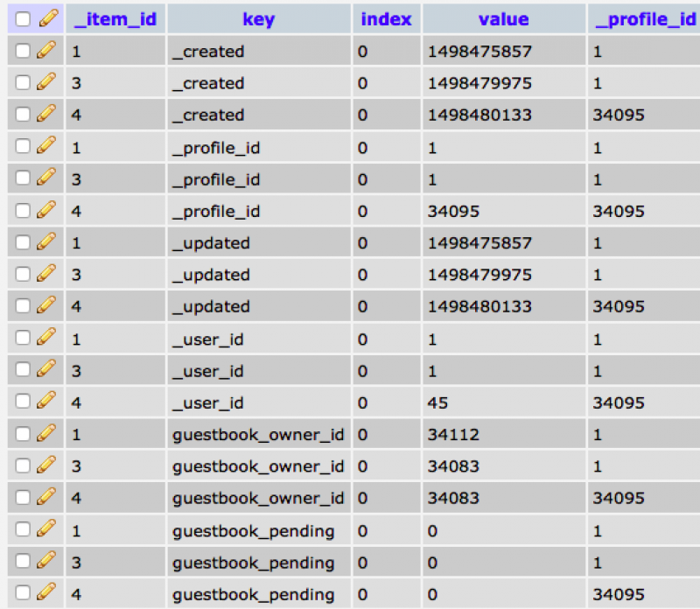Tick checkbox for _user_id item 4
The image size is (700, 609).
tap(23, 402)
